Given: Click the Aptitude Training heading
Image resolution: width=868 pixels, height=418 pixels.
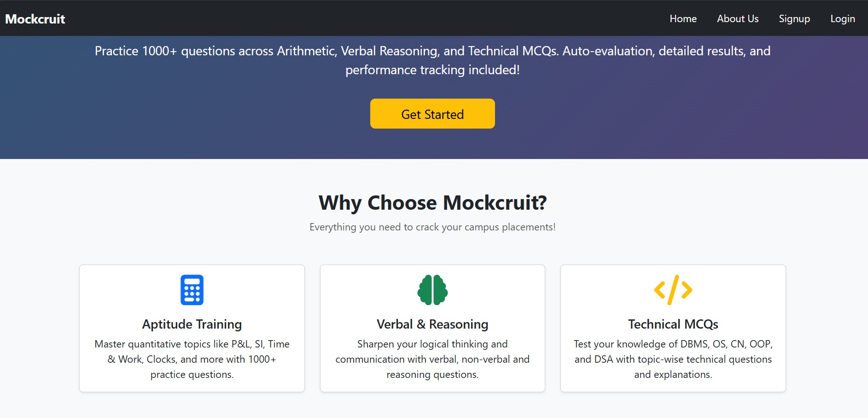Looking at the screenshot, I should [x=192, y=324].
